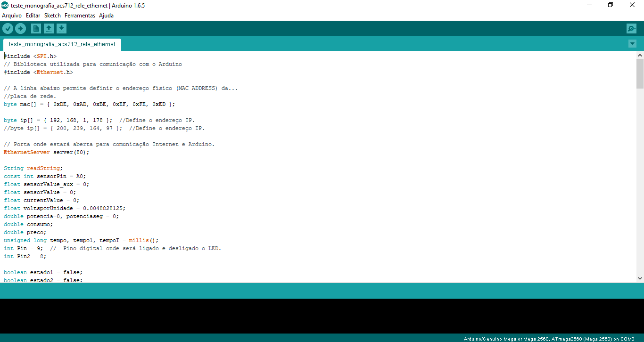Create a new sketch with the page icon
This screenshot has height=342, width=644.
tap(36, 29)
